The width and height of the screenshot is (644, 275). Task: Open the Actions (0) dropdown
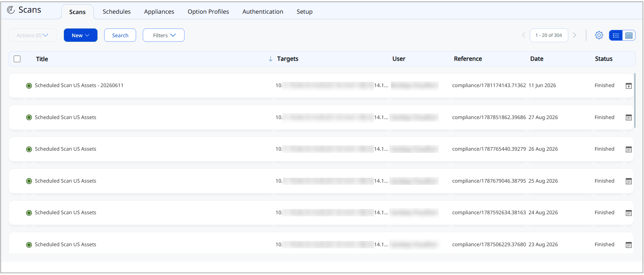coord(33,35)
